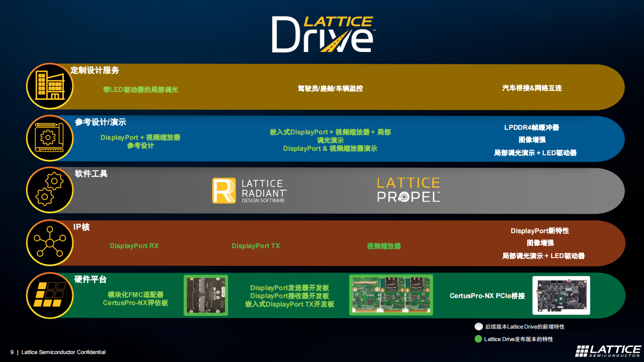
Task: Click the slide page number 9
Action: coord(12,352)
